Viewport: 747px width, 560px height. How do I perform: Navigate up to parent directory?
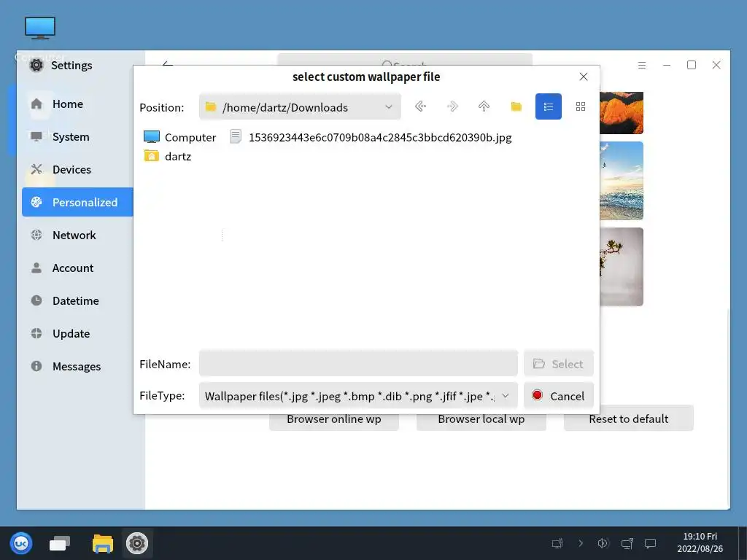(x=484, y=106)
